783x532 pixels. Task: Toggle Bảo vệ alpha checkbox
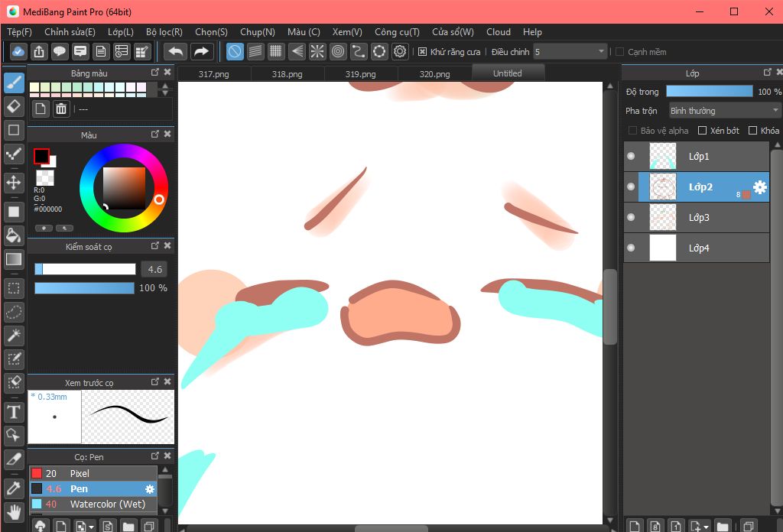pos(632,131)
